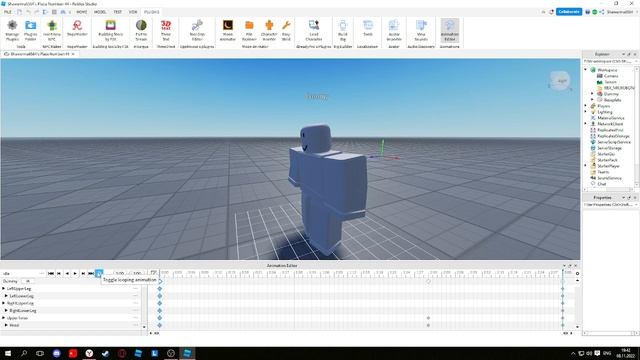The height and width of the screenshot is (360, 640).
Task: Open the LeftUpperLeg track options menu
Action: point(136,289)
